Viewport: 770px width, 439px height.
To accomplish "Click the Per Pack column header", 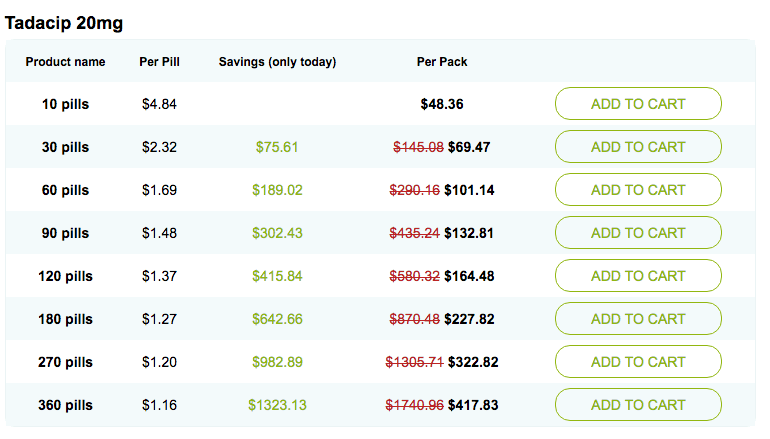I will [x=442, y=62].
